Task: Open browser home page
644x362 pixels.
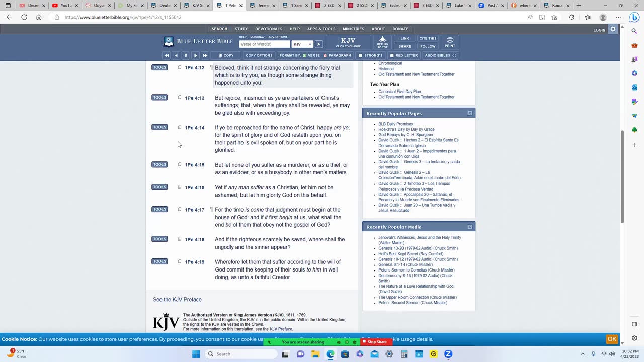Action: point(39,17)
